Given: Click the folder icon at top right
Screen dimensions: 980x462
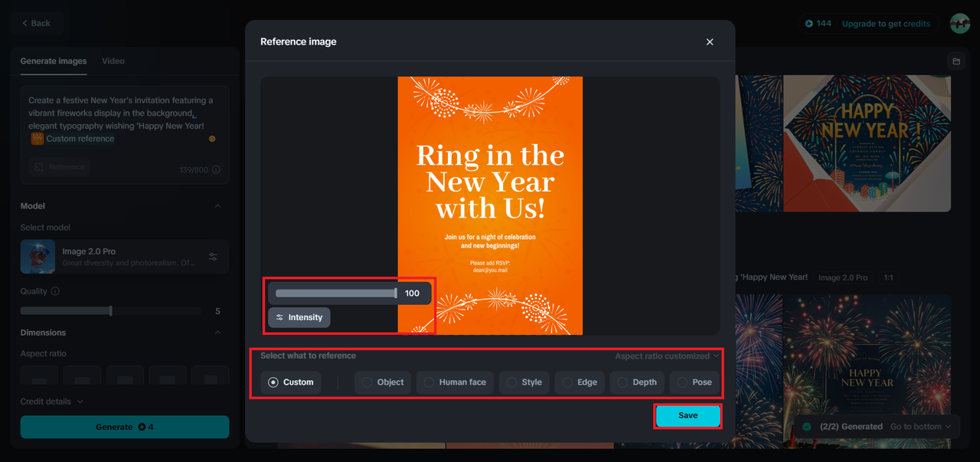Looking at the screenshot, I should (955, 61).
